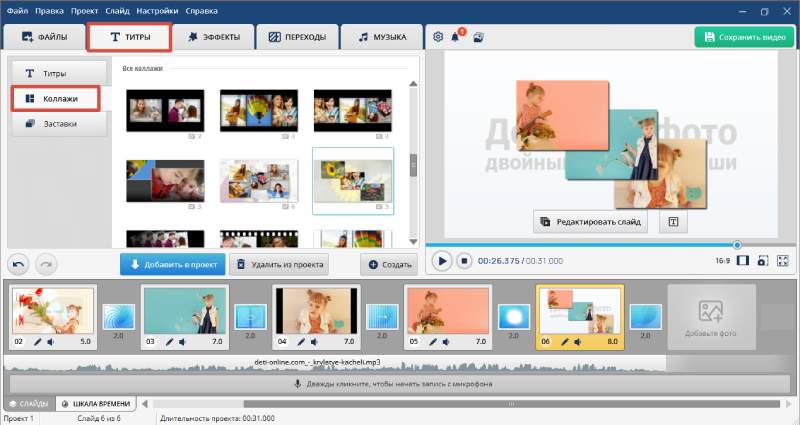Enter fullscreen preview mode
The image size is (800, 425).
click(x=783, y=261)
